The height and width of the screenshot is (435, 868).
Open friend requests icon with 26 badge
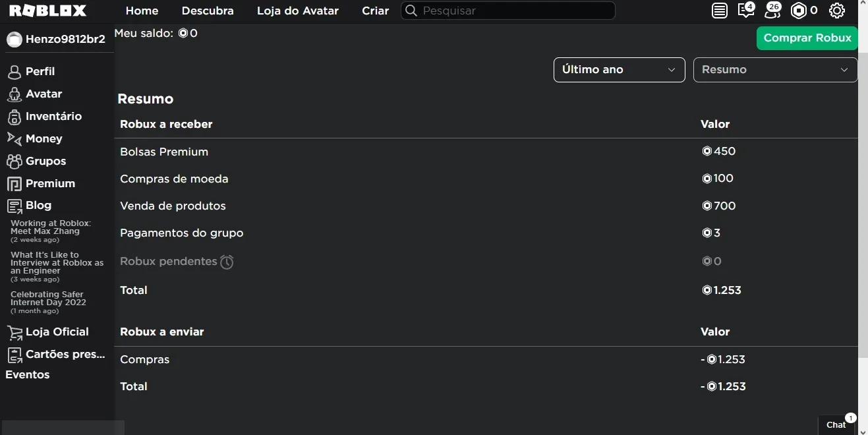772,11
